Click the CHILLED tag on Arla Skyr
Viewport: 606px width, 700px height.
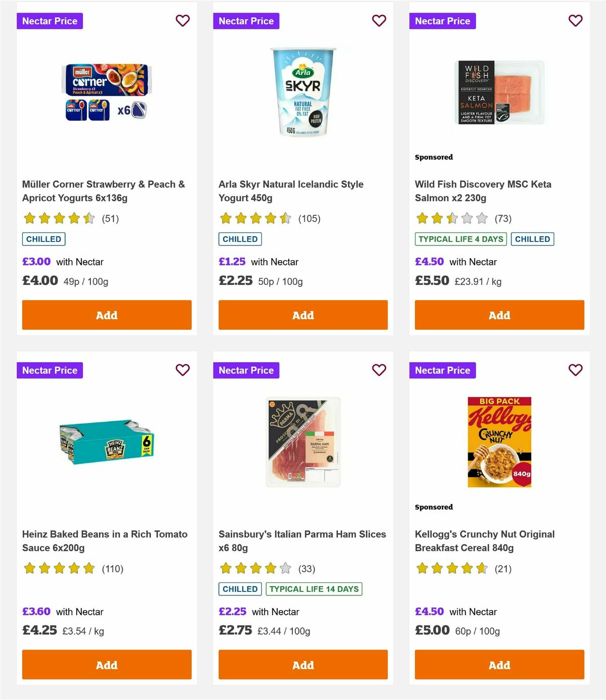(x=239, y=239)
